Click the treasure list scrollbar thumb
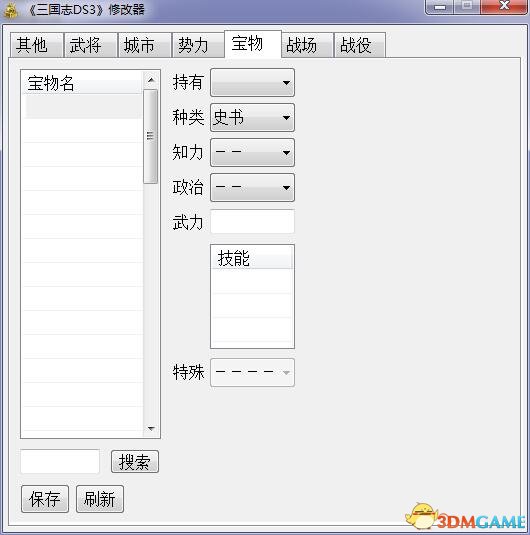 click(x=151, y=136)
